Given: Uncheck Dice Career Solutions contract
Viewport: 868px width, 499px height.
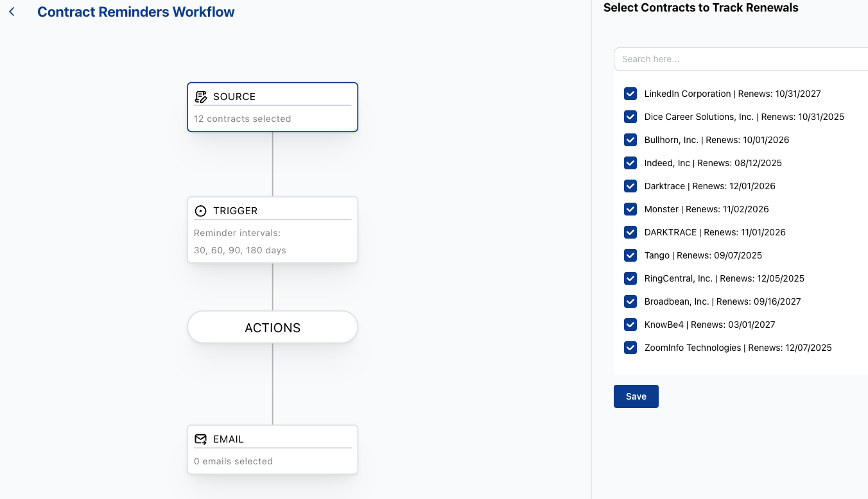Looking at the screenshot, I should pyautogui.click(x=630, y=117).
